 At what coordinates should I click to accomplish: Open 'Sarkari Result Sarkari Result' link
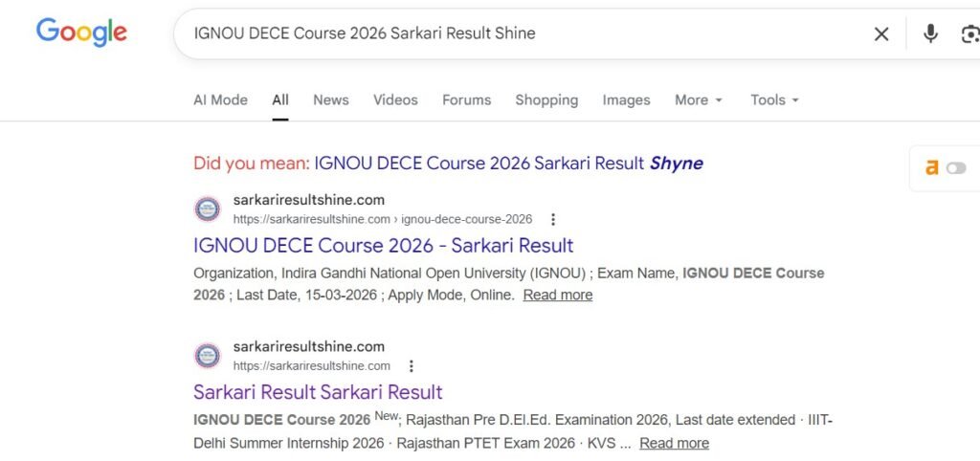318,392
